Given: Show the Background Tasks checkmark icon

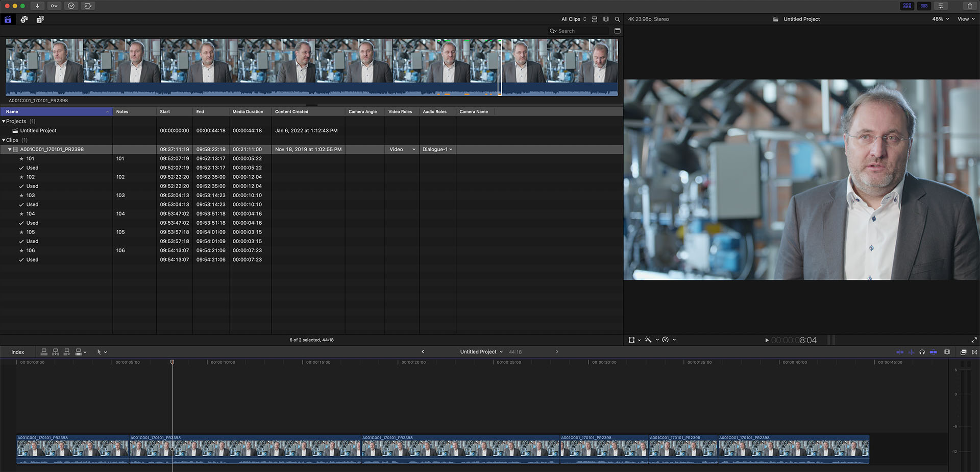Looking at the screenshot, I should point(71,6).
